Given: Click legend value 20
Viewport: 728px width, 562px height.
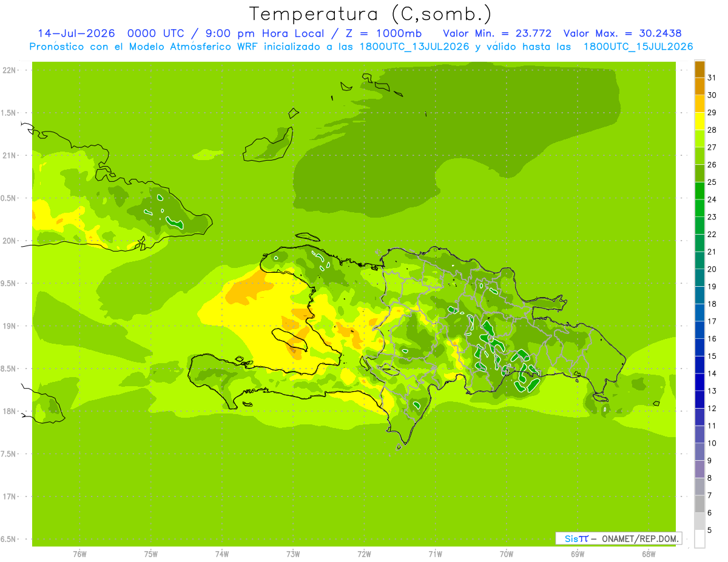Looking at the screenshot, I should pos(712,269).
